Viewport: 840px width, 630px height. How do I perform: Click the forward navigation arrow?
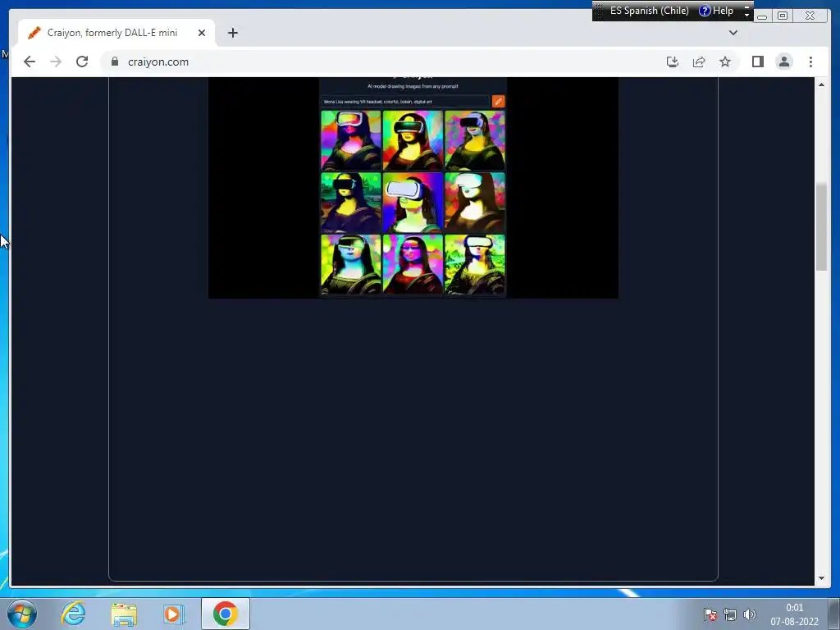56,62
